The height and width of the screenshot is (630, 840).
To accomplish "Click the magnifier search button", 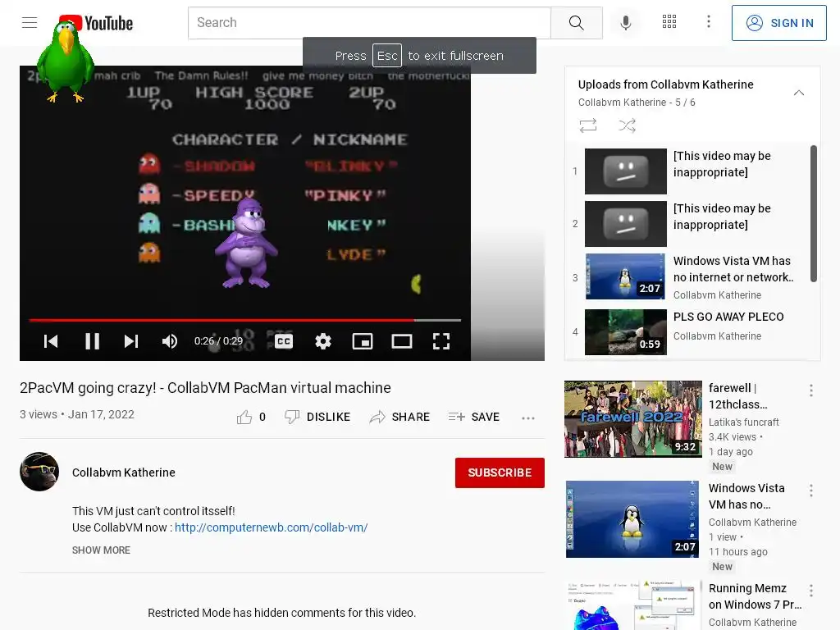I will click(x=577, y=22).
